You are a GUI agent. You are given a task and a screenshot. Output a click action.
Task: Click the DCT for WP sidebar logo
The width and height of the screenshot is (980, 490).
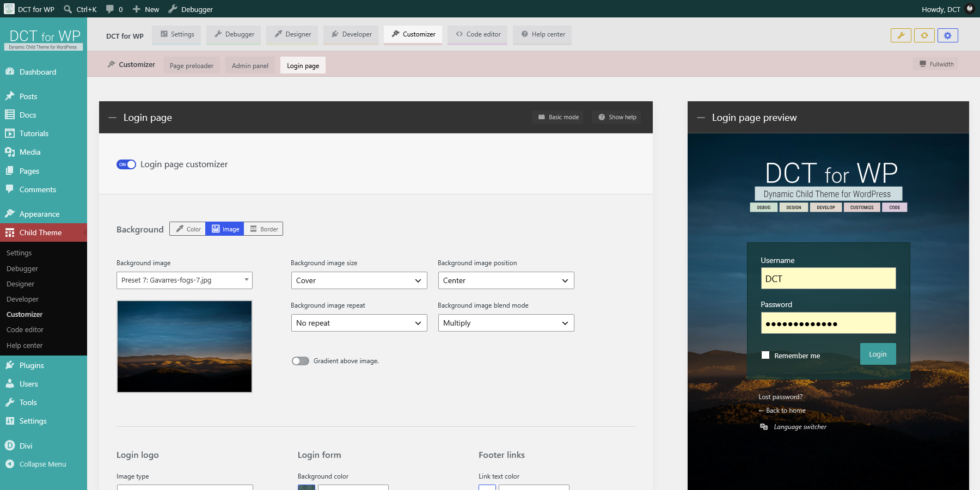[x=44, y=39]
